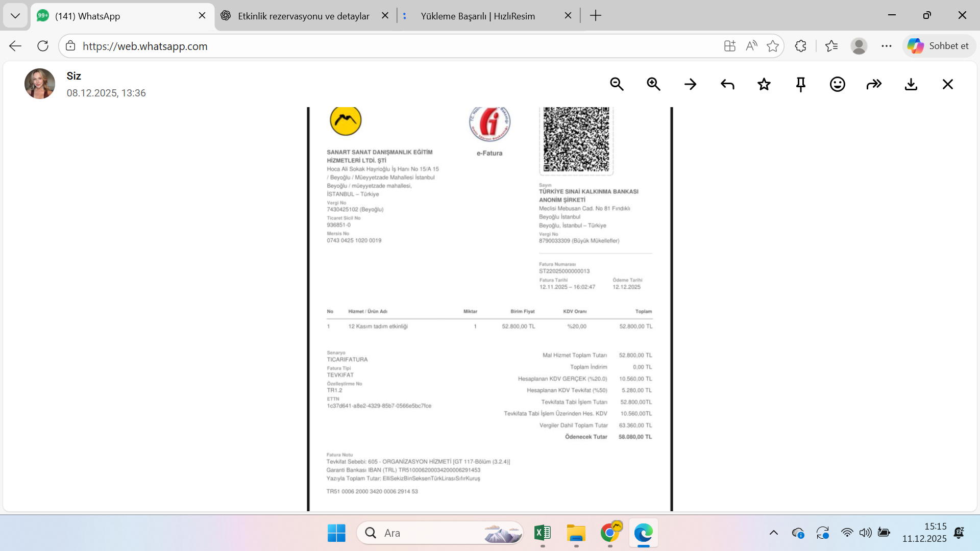The image size is (980, 551).
Task: Open a new browser tab
Action: [x=596, y=16]
